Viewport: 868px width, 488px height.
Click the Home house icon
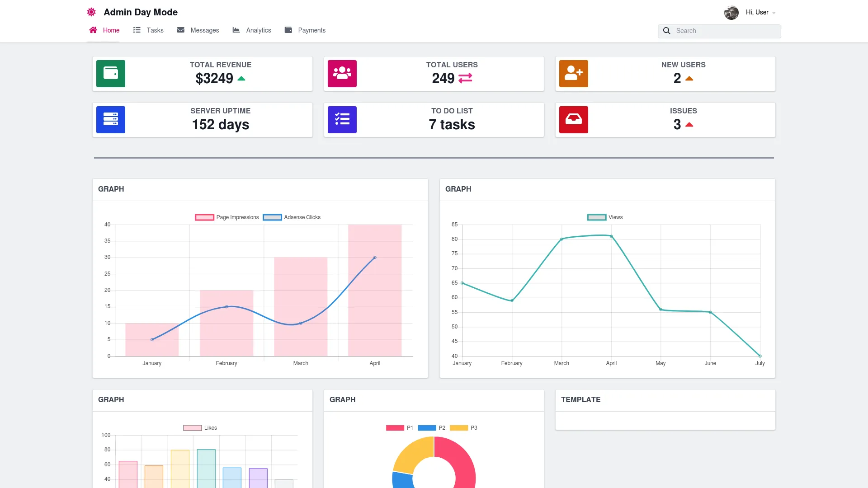coord(93,30)
